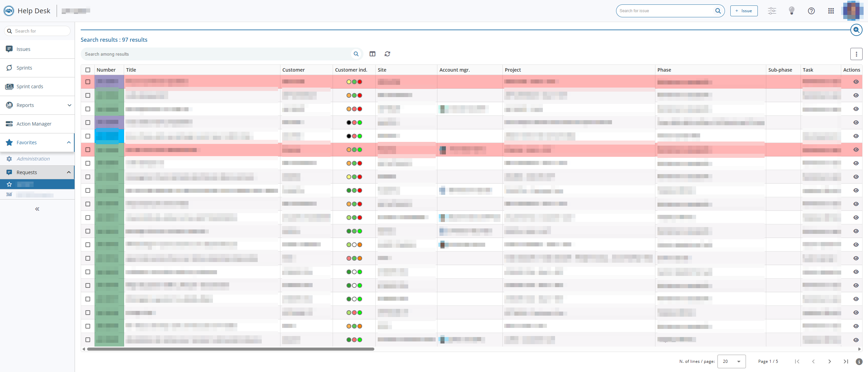Click the filter sliders icon in header
The width and height of the screenshot is (868, 372).
772,11
